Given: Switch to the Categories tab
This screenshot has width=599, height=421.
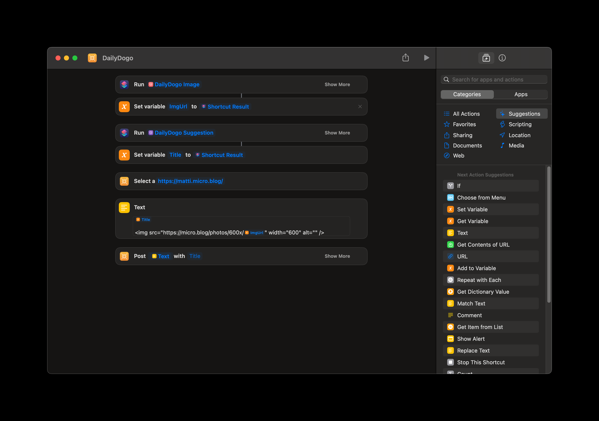Looking at the screenshot, I should pos(467,94).
